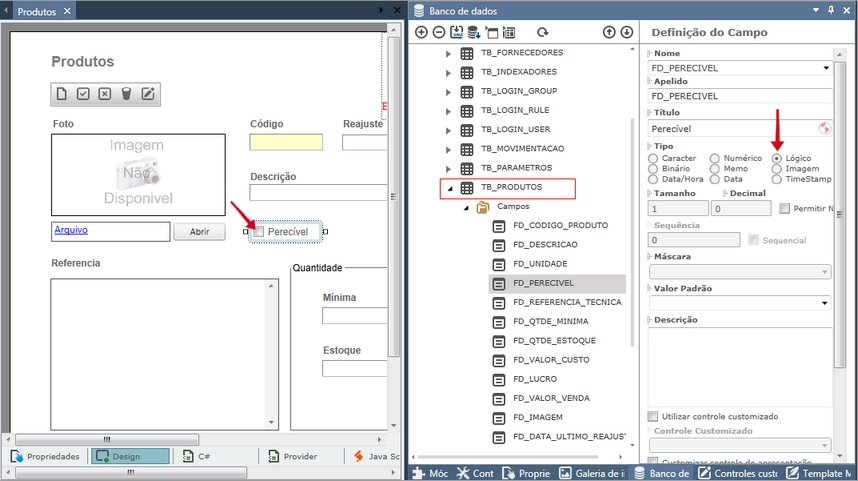Screen dimensions: 858x481
Task: Click the refresh icon in database toolbar
Action: click(x=543, y=32)
